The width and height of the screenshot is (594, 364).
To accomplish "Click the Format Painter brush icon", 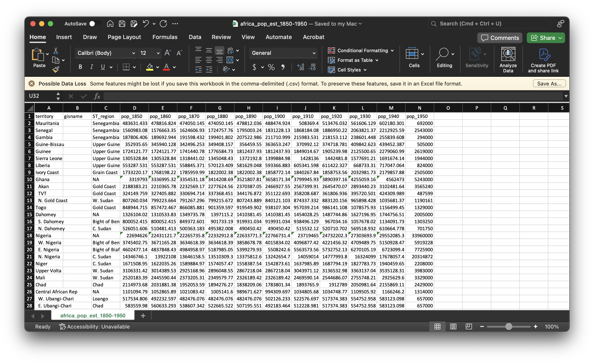I will [x=56, y=70].
